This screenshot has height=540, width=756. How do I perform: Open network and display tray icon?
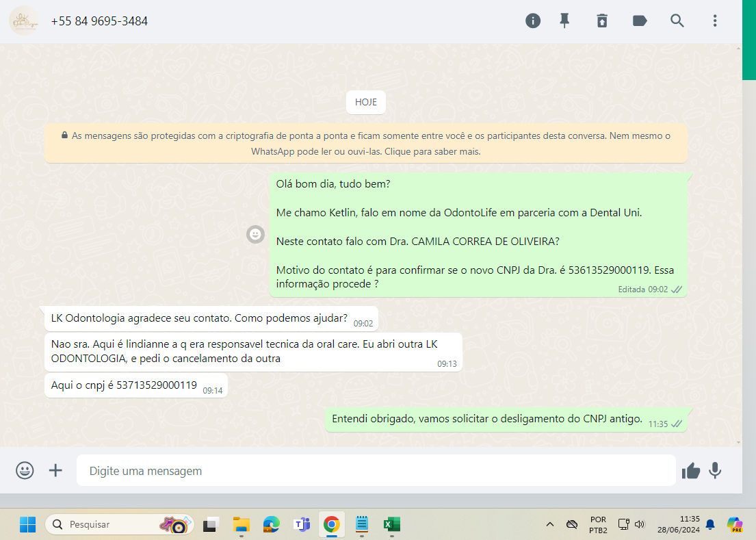click(x=623, y=524)
